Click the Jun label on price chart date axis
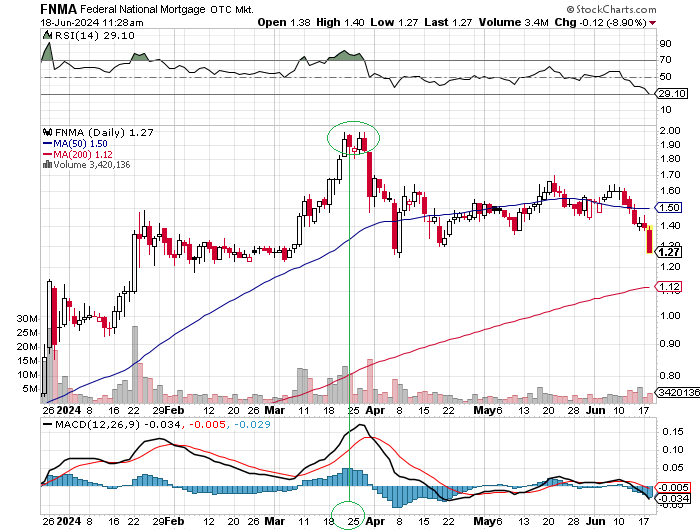 pos(596,410)
